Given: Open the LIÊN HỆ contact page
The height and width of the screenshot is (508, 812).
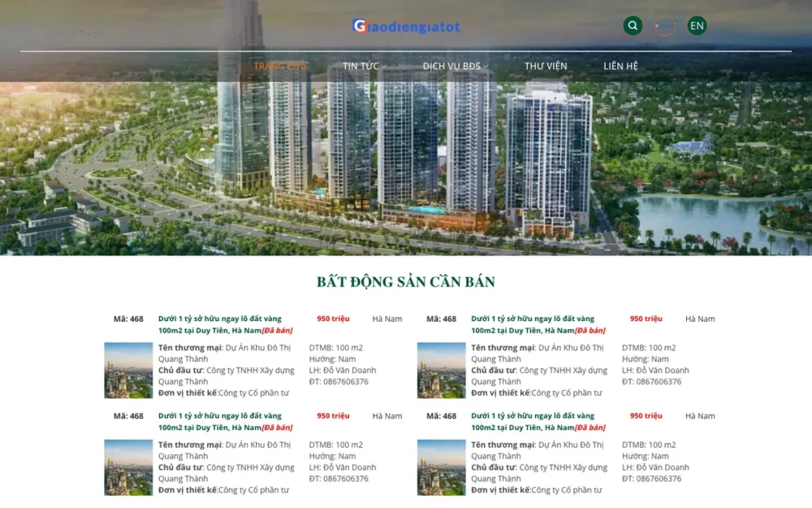Looking at the screenshot, I should point(620,67).
